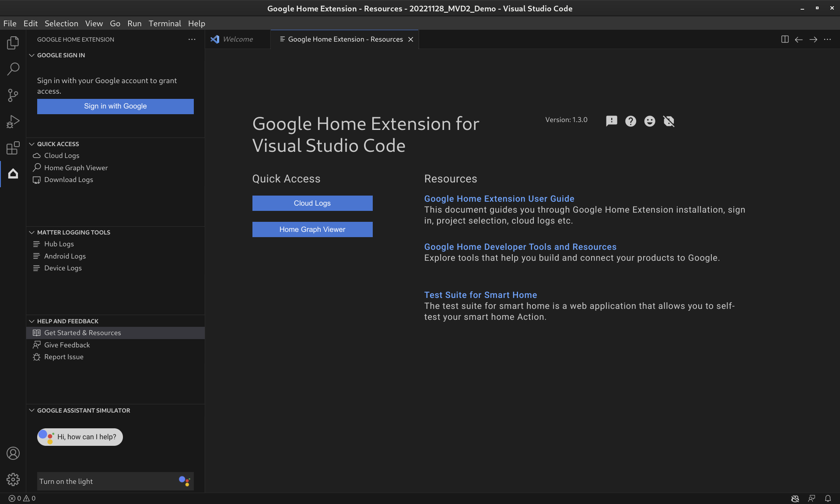Open the Terminal menu

click(x=165, y=23)
